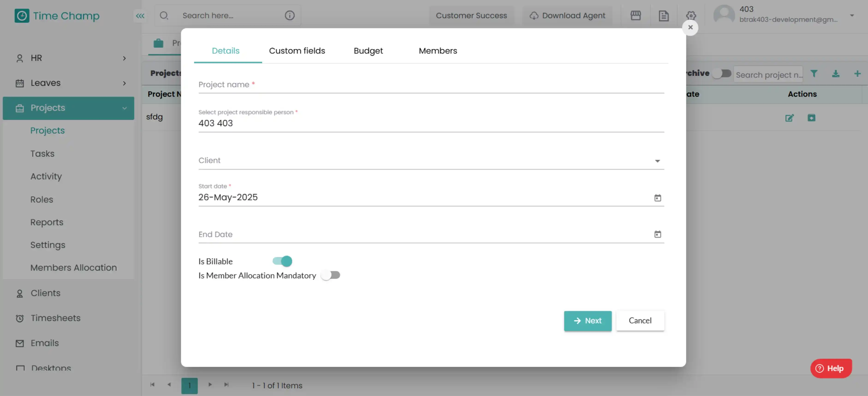868x396 pixels.
Task: Click the Start date calendar icon
Action: click(x=657, y=198)
